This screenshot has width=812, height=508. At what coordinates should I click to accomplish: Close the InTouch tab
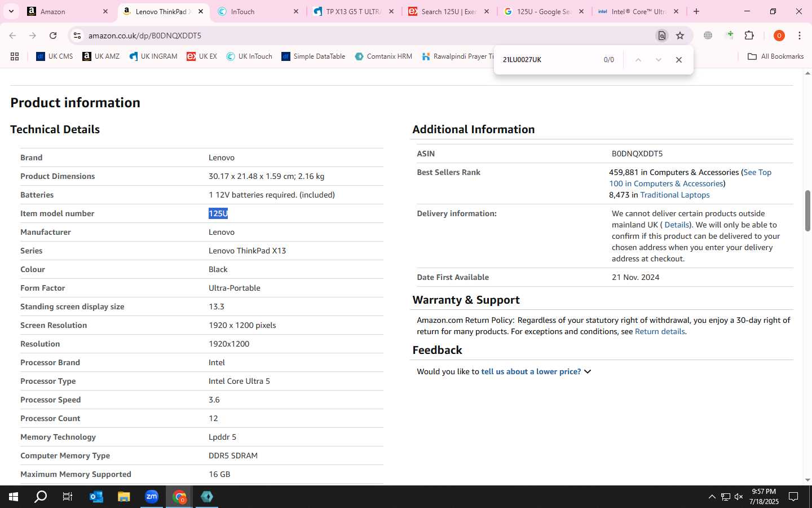click(296, 11)
